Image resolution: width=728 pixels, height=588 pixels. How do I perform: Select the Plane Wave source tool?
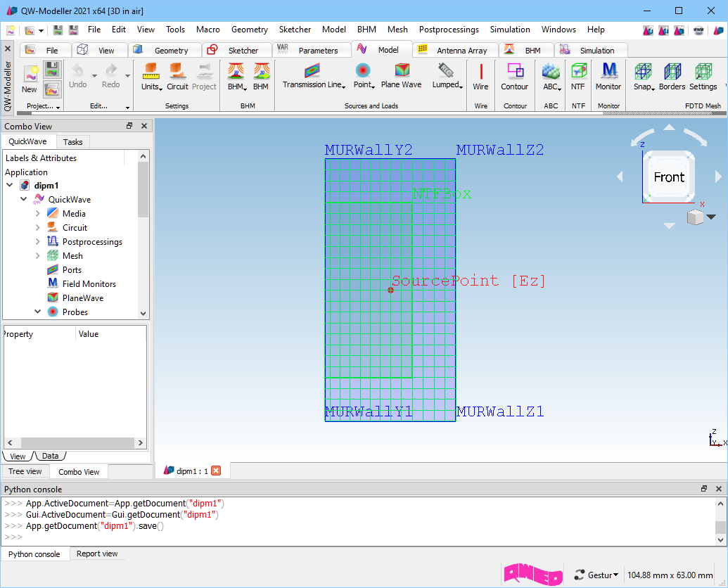401,76
